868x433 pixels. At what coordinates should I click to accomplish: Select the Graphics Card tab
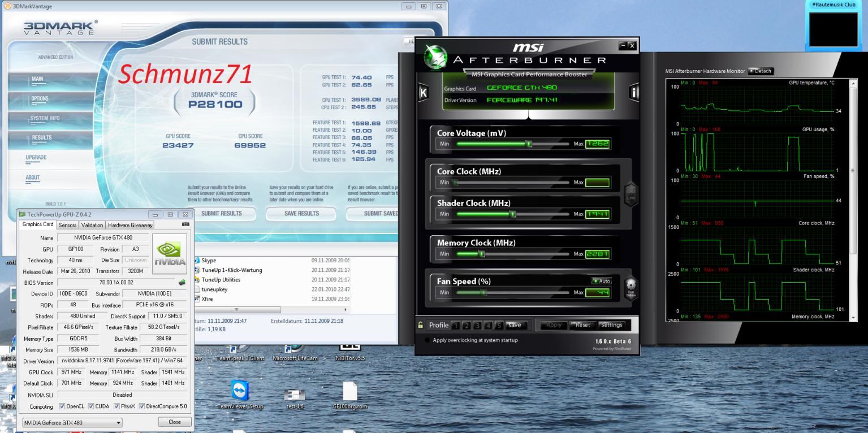[38, 224]
